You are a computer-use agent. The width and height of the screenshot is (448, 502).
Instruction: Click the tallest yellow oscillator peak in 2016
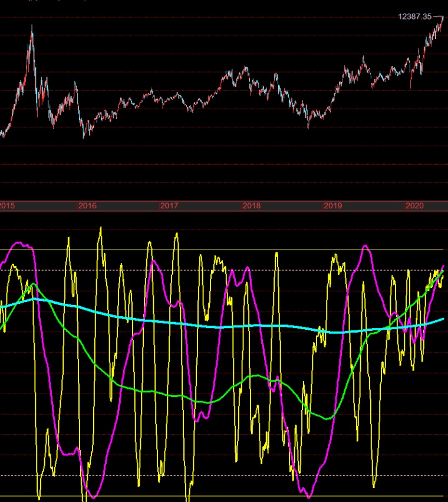tap(101, 228)
